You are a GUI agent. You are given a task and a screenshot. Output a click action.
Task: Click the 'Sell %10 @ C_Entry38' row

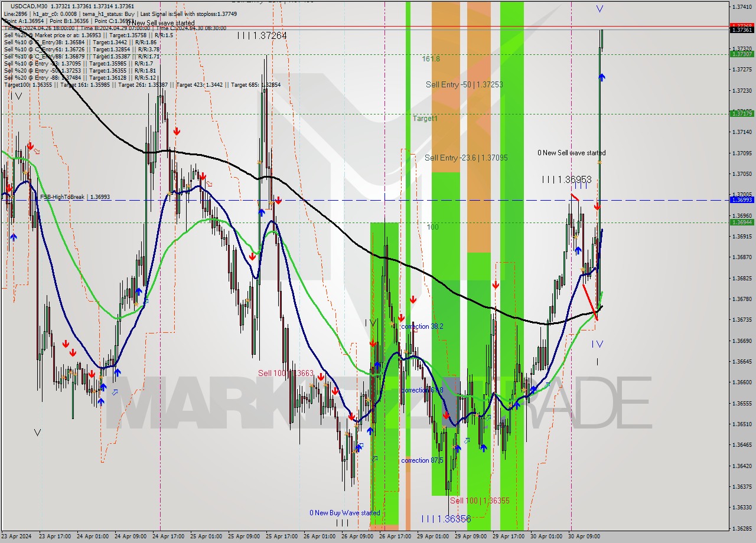point(80,42)
